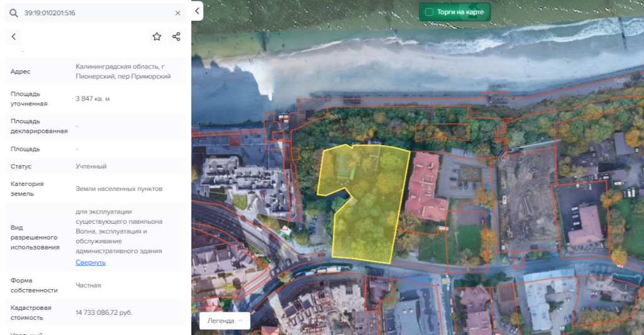644x335 pixels.
Task: Click the Частная ownership value
Action: tap(88, 285)
